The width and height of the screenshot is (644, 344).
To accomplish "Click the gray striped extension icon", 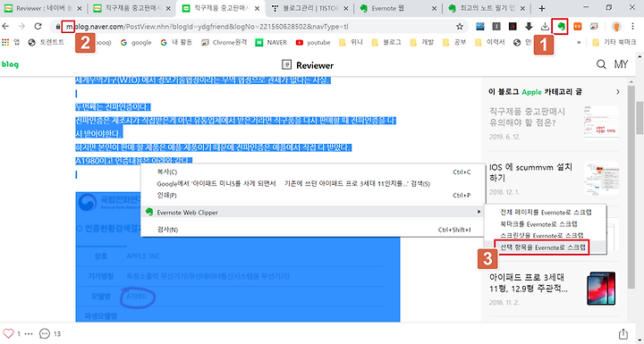I will [x=496, y=27].
